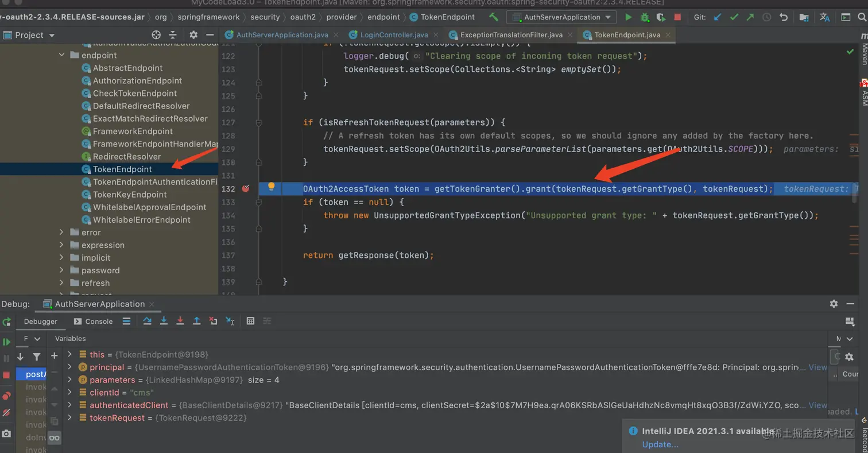Screen dimensions: 868x453
Task: Run with coverage using the shield icon
Action: tap(661, 17)
